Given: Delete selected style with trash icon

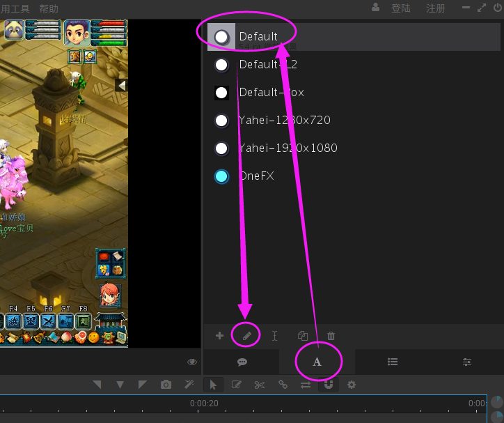Looking at the screenshot, I should (331, 336).
